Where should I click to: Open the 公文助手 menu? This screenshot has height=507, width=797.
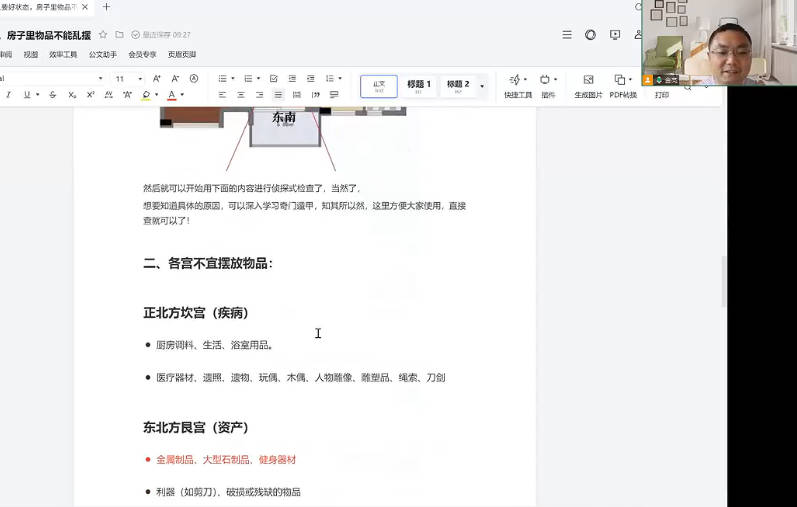pos(102,55)
